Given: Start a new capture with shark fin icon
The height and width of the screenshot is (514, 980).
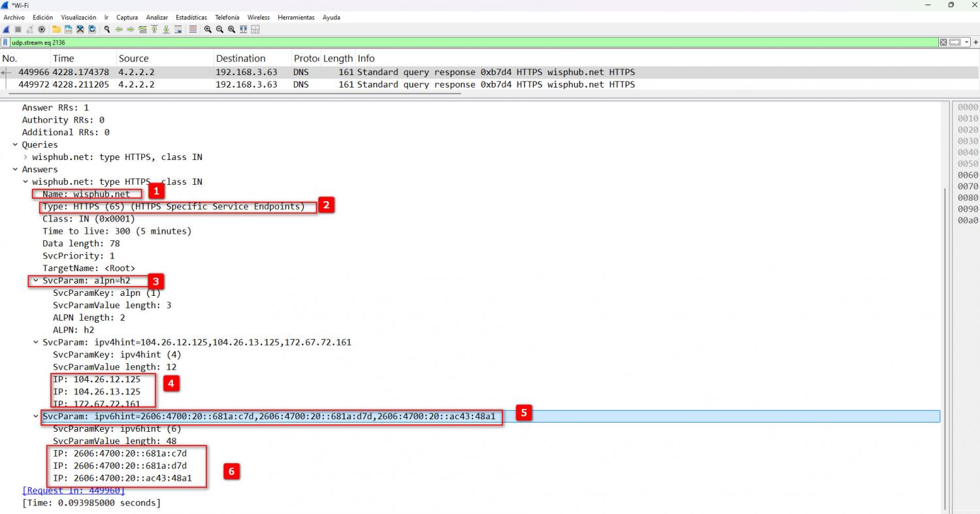Looking at the screenshot, I should pos(6,29).
